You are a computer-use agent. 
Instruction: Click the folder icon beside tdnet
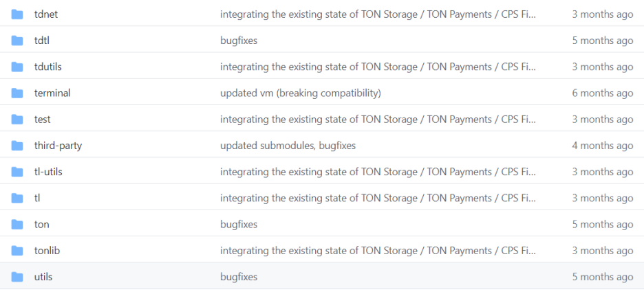17,14
